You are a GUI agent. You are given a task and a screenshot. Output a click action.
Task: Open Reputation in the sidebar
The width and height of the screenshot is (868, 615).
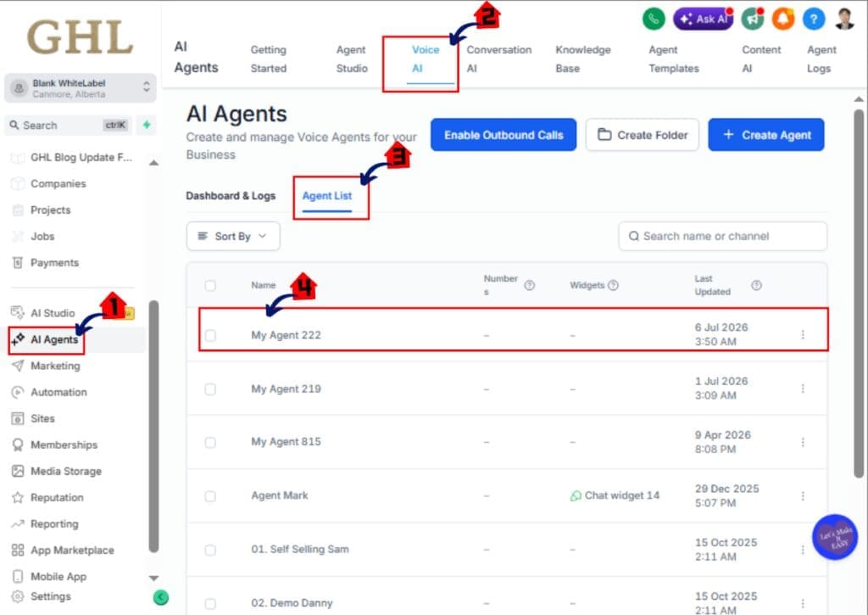(57, 498)
